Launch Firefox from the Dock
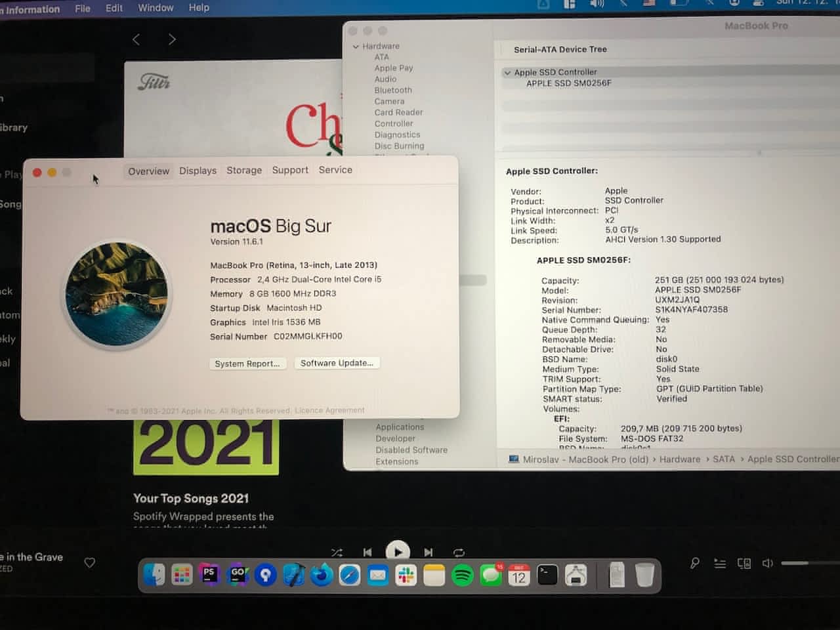The width and height of the screenshot is (840, 630). [x=322, y=576]
